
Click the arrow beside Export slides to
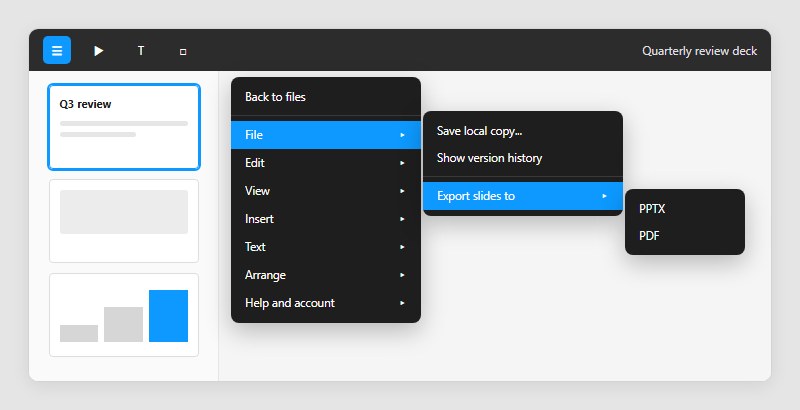click(x=605, y=196)
